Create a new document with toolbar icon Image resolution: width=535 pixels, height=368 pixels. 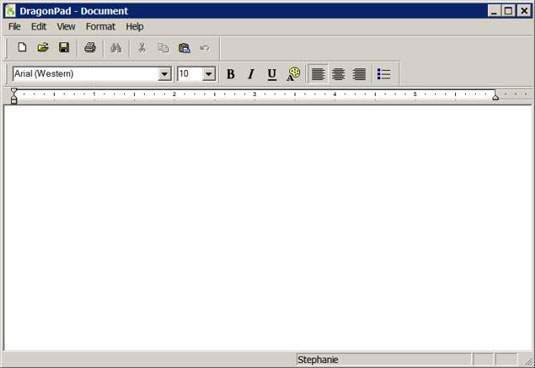click(22, 47)
